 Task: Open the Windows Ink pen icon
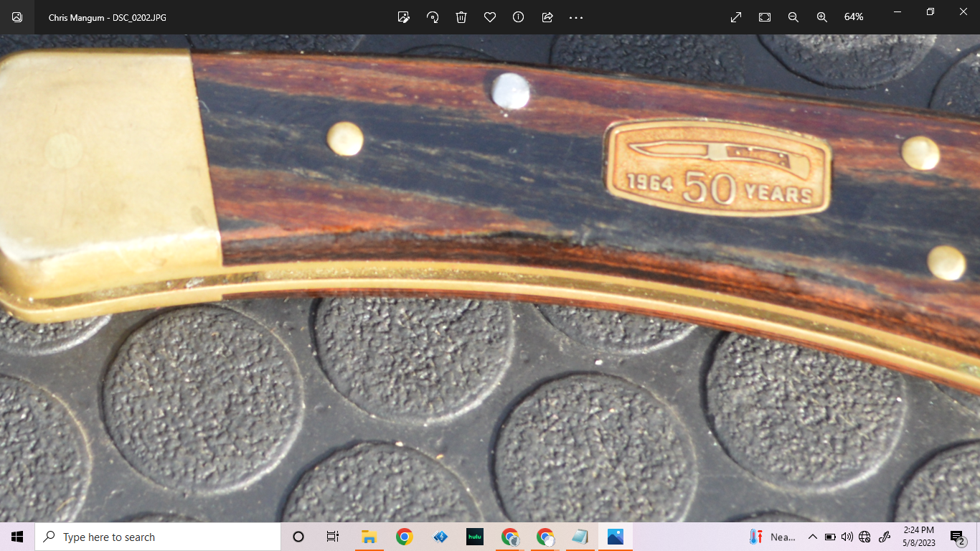tap(885, 537)
